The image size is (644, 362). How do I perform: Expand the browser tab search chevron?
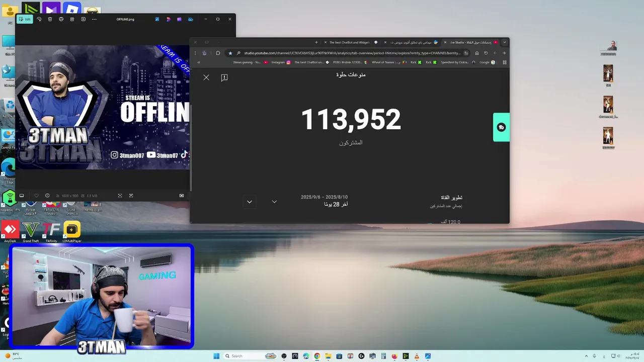(504, 42)
